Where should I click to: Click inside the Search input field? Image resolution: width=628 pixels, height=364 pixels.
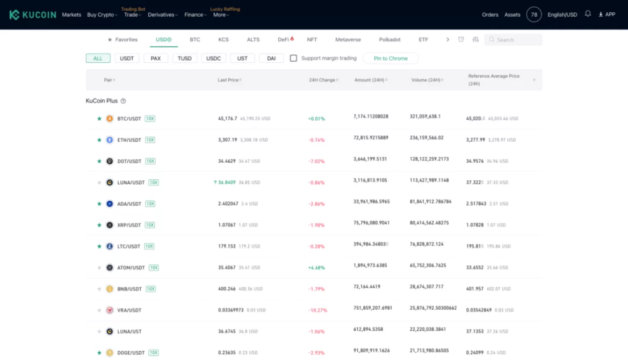point(513,39)
